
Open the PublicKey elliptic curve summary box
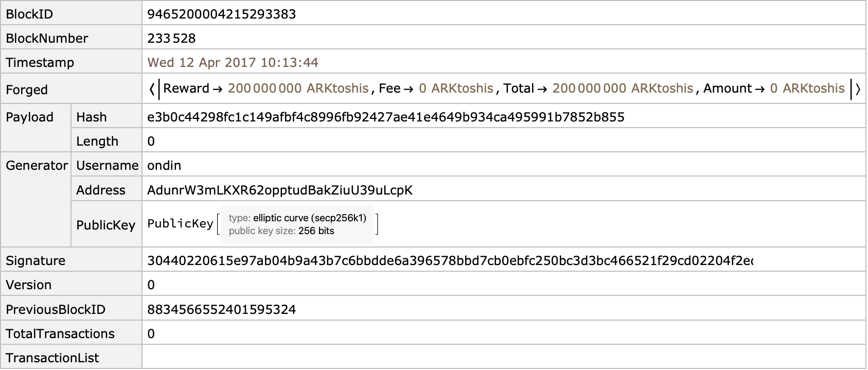click(297, 224)
